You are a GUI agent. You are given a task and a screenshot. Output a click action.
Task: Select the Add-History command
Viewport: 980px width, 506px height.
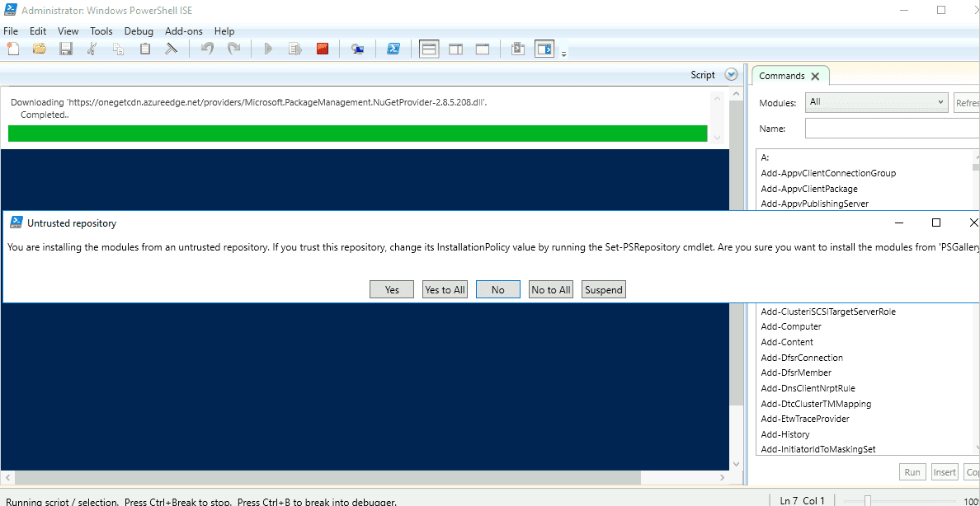pos(785,434)
